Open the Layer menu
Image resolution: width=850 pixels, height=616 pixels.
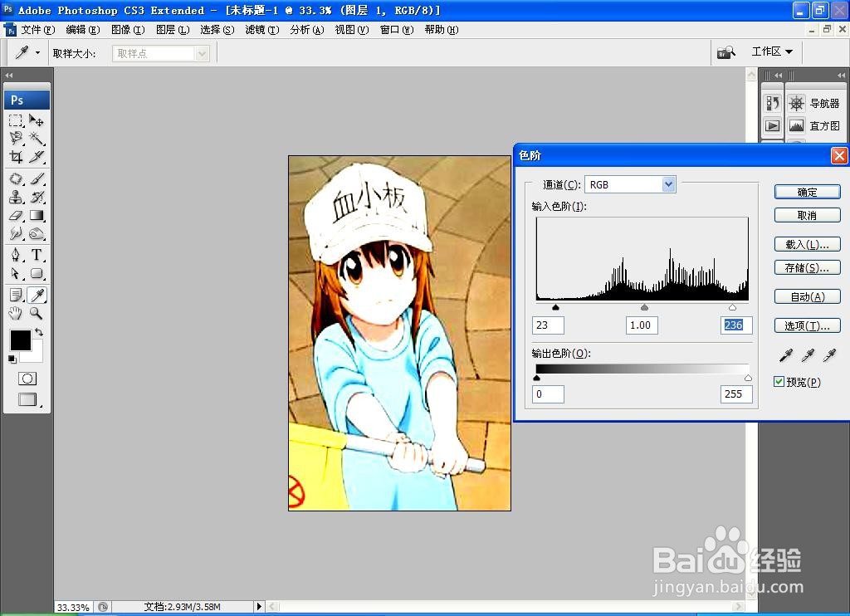(173, 30)
